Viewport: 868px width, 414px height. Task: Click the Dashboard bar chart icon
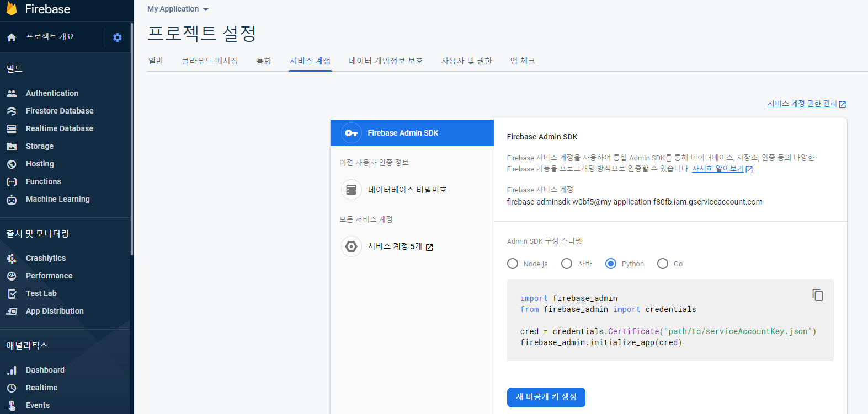(12, 370)
